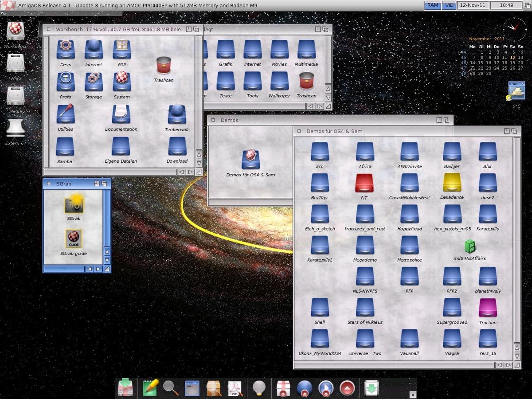Select the Wallpaper drawer
The height and width of the screenshot is (399, 532).
click(279, 81)
